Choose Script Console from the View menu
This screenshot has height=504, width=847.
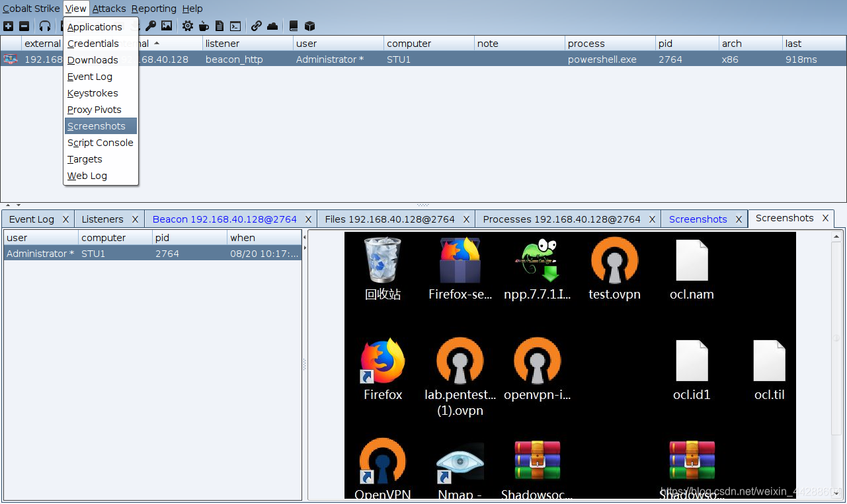pyautogui.click(x=101, y=143)
